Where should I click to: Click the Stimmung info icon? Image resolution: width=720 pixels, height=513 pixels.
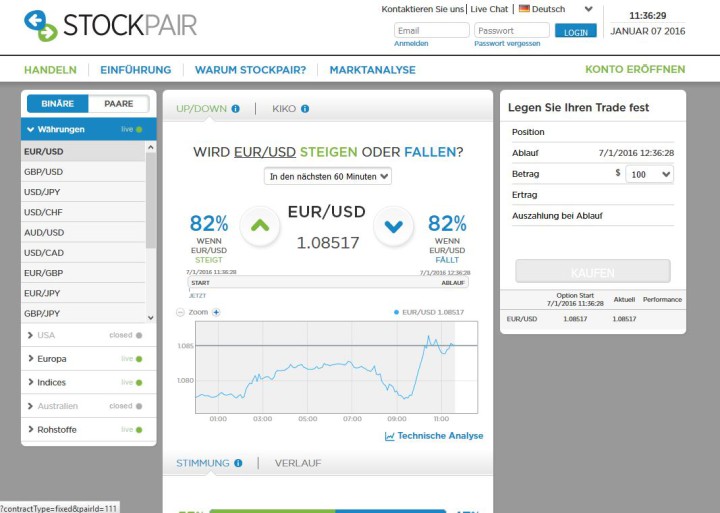[238, 463]
